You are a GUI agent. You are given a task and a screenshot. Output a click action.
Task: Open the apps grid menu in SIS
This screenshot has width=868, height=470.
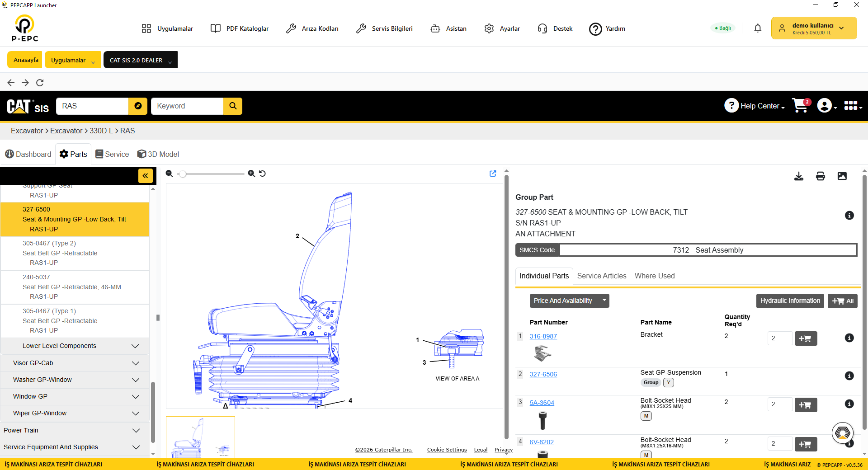pyautogui.click(x=853, y=106)
